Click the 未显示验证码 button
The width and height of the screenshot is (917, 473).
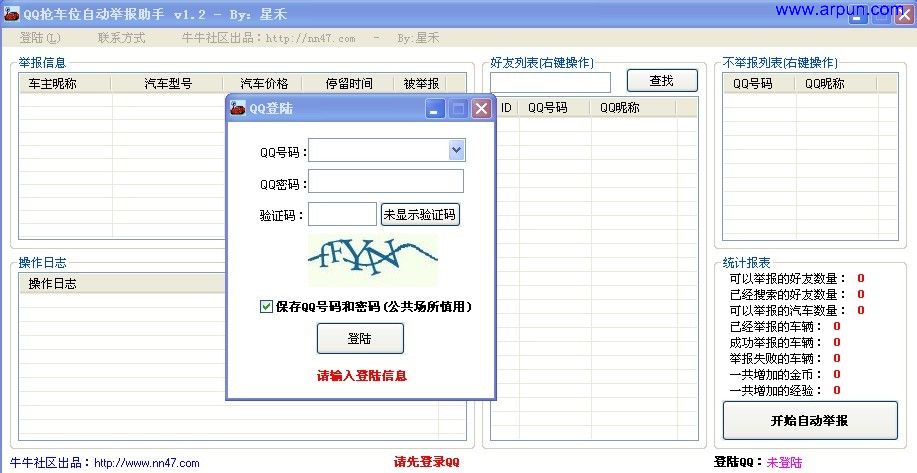(x=420, y=214)
